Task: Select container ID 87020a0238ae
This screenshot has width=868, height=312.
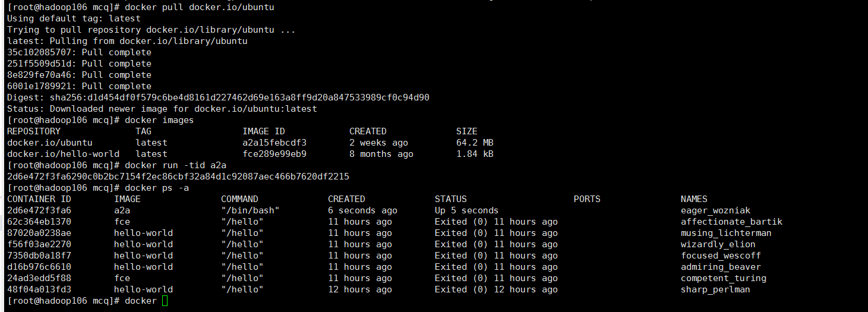Action: click(39, 233)
